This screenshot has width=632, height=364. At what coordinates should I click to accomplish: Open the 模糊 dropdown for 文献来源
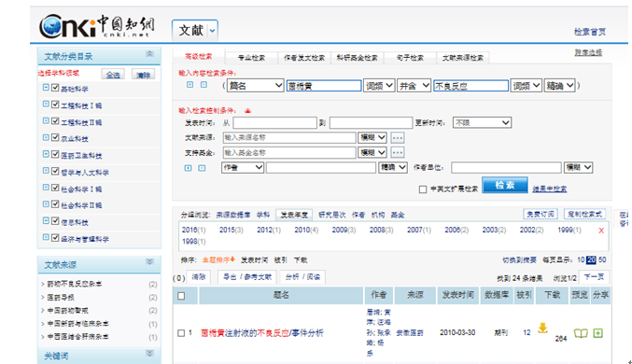tap(372, 137)
